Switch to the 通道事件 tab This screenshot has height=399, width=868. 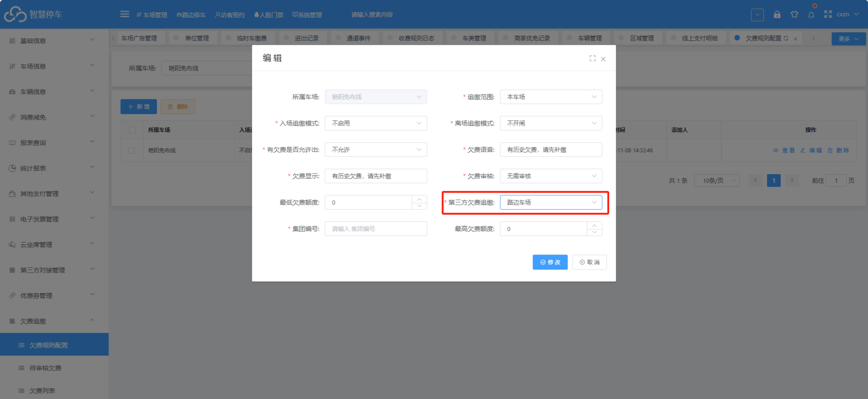[354, 38]
